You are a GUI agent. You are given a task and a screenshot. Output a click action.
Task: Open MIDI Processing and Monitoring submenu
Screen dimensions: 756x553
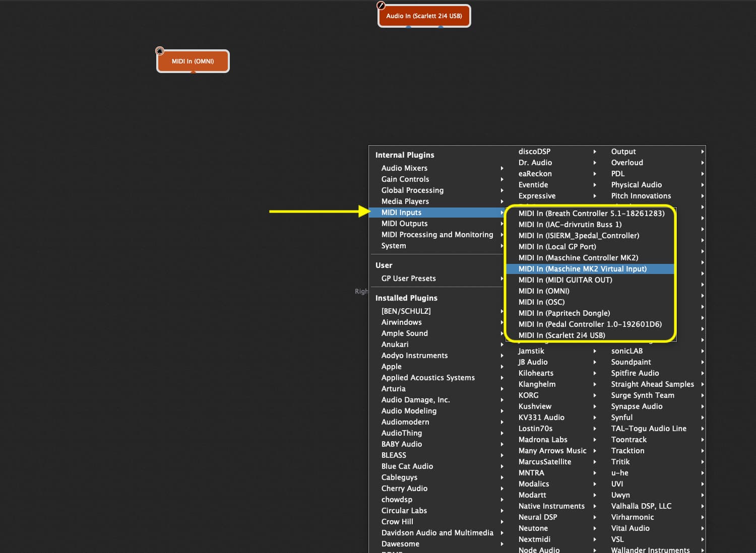pos(437,235)
